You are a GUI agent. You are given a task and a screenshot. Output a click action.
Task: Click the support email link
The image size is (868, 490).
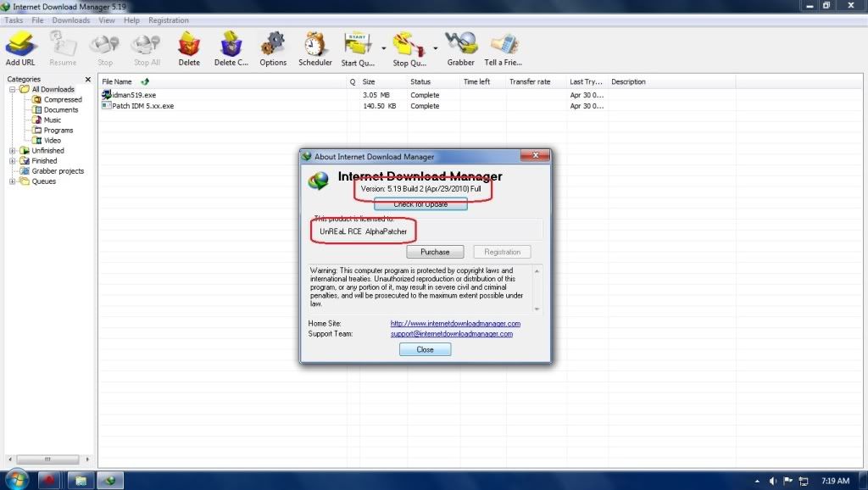tap(452, 334)
